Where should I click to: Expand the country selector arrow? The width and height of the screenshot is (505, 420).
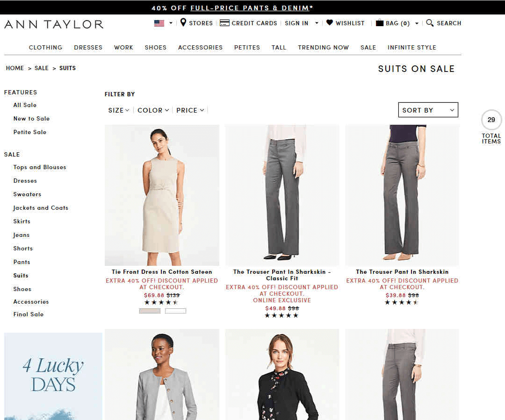click(171, 23)
